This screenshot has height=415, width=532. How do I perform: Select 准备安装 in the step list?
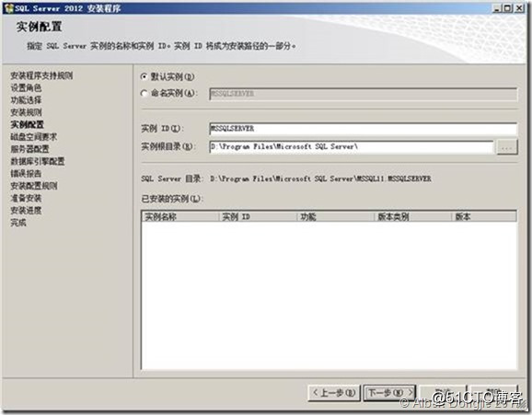coord(26,198)
